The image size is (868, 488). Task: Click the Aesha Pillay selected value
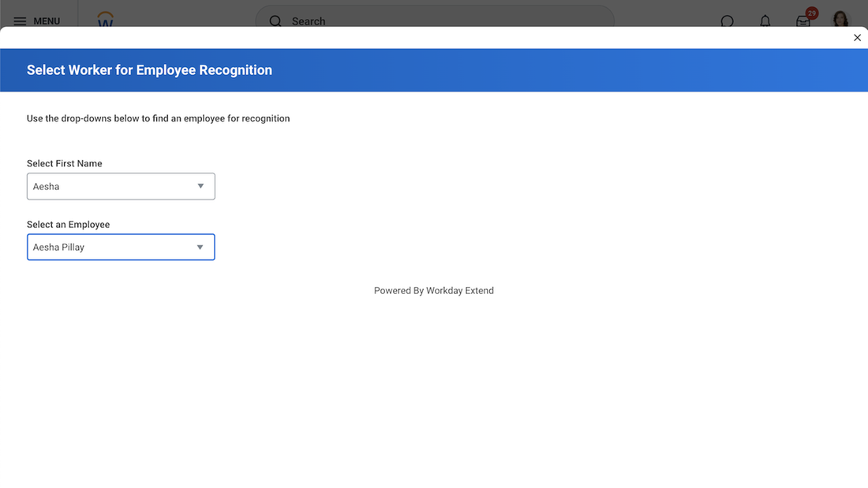coord(58,247)
